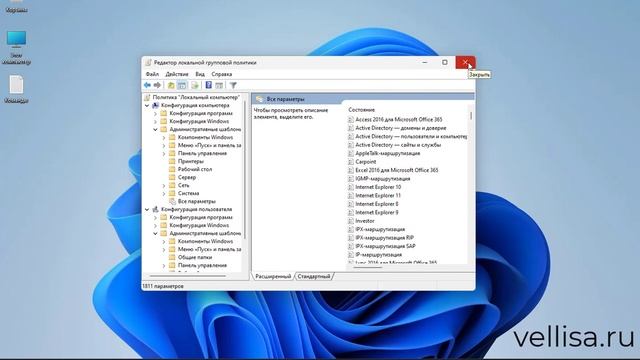Click the Рабочий стол folder icon in the tree
Image resolution: width=640 pixels, height=360 pixels.
pos(172,169)
